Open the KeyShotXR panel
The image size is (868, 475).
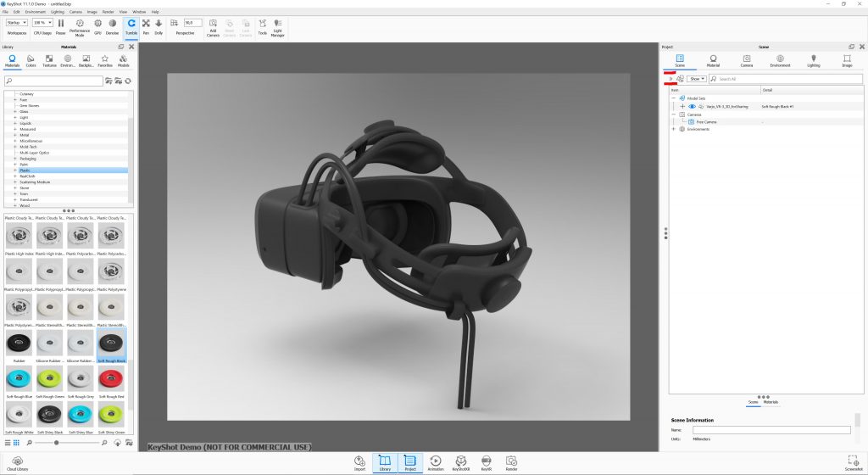[462, 462]
